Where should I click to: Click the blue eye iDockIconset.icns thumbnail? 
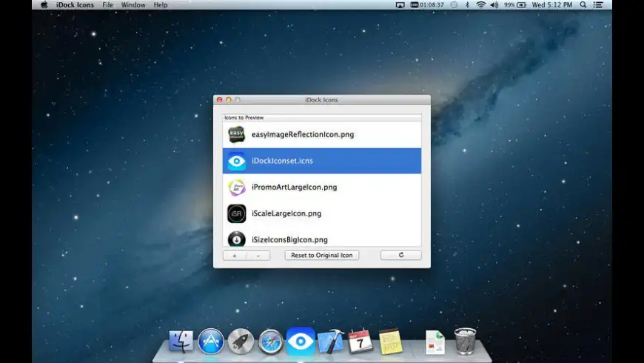click(x=236, y=161)
